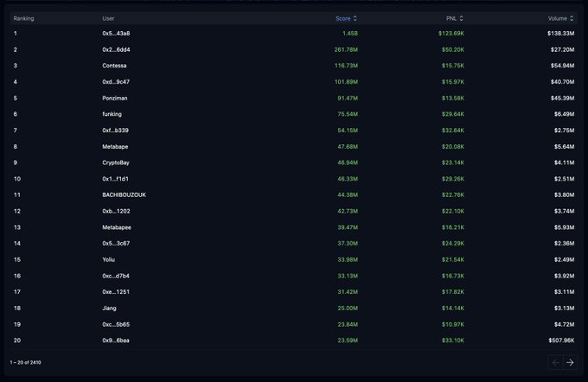588x382 pixels.
Task: Select user 0xd...9c47
Action: tap(116, 82)
